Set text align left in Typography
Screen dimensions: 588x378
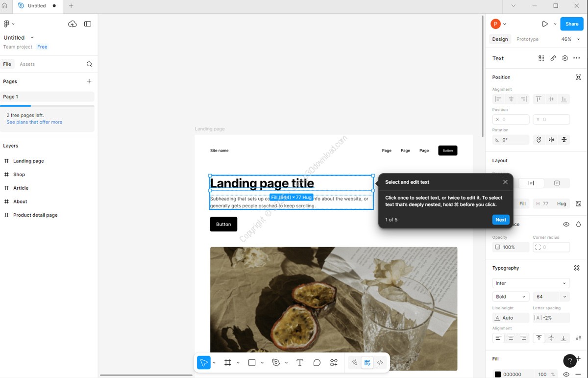498,338
